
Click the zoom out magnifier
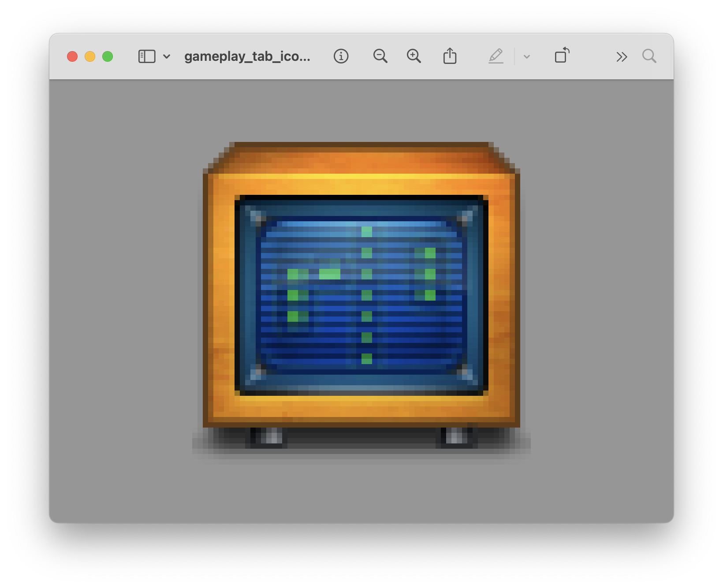(380, 56)
